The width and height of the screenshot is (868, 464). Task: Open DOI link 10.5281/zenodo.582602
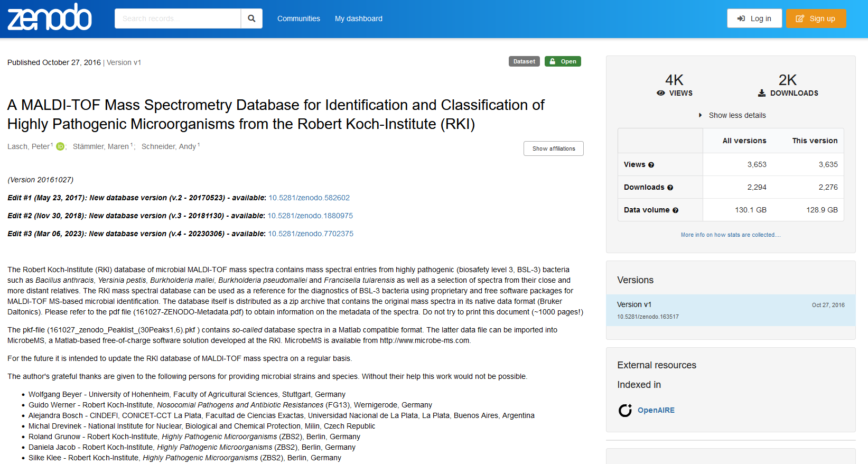point(309,198)
